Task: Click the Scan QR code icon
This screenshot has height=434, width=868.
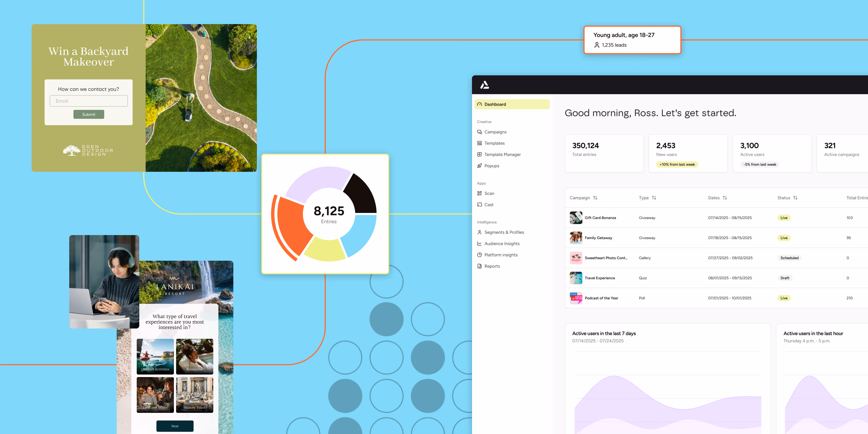Action: click(x=480, y=193)
